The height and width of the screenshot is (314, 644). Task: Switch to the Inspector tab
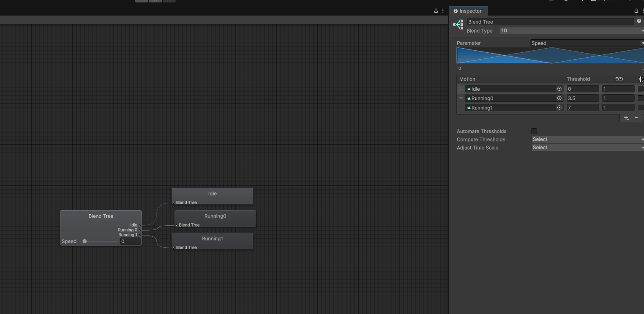(468, 11)
